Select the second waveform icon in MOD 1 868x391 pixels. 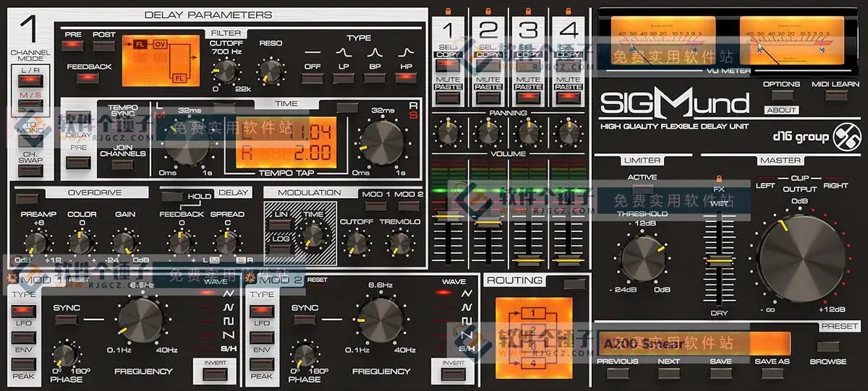228,308
